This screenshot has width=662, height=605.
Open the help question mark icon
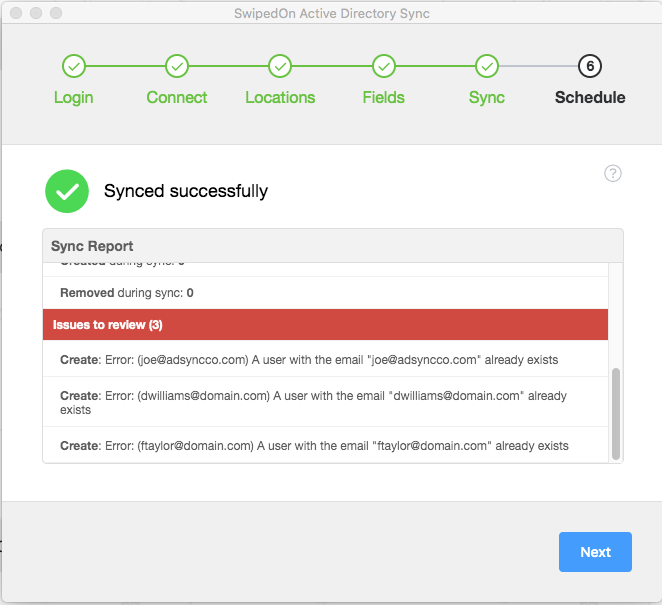point(613,173)
